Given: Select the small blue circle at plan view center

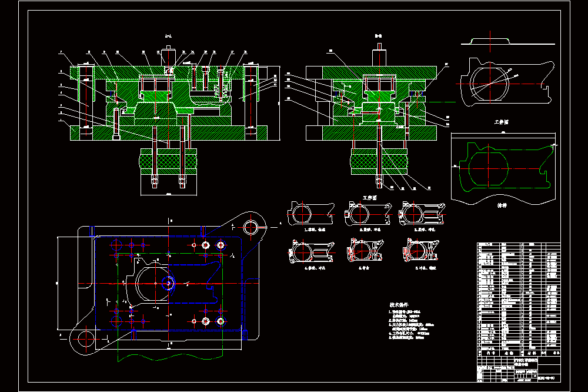Looking at the screenshot, I should point(168,283).
